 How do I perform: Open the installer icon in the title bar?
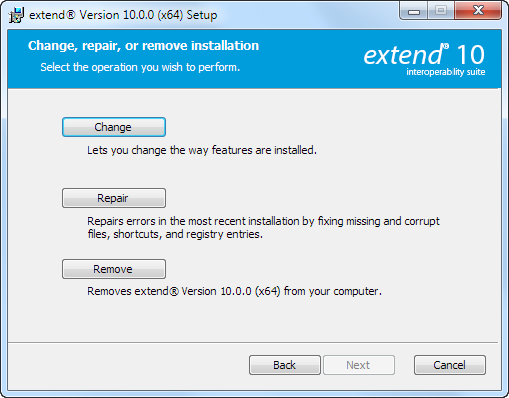point(16,15)
